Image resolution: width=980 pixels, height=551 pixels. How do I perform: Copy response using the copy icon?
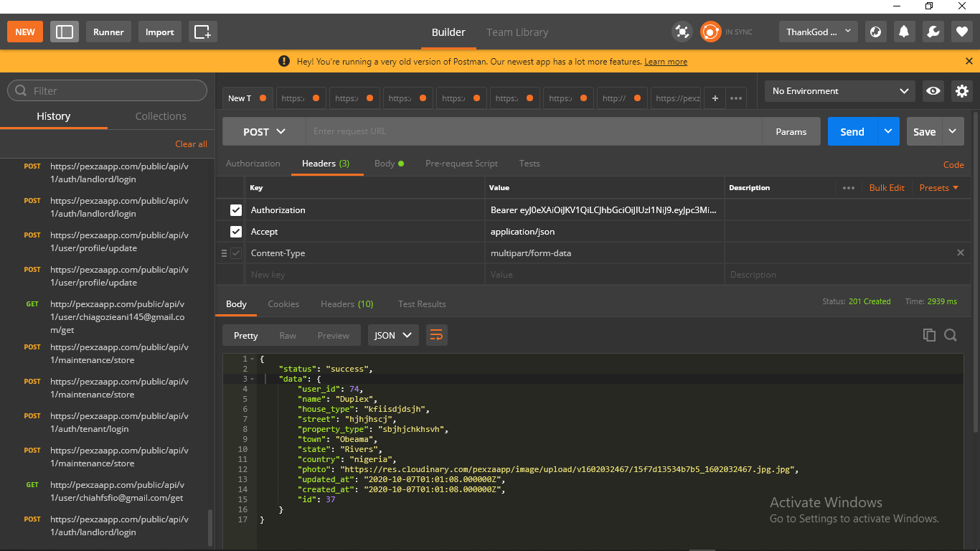(929, 335)
